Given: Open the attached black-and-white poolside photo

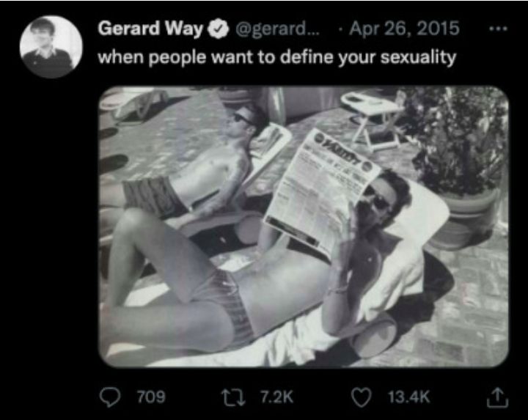Looking at the screenshot, I should pos(304,226).
